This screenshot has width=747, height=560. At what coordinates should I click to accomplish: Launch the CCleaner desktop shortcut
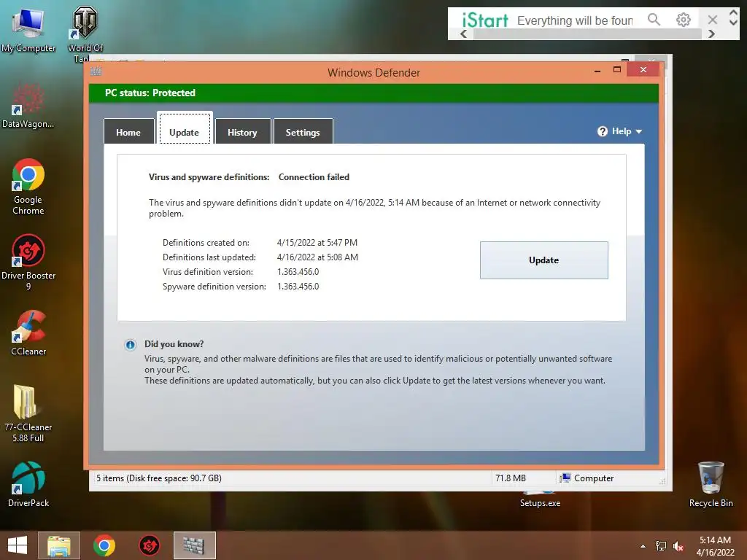pyautogui.click(x=28, y=333)
